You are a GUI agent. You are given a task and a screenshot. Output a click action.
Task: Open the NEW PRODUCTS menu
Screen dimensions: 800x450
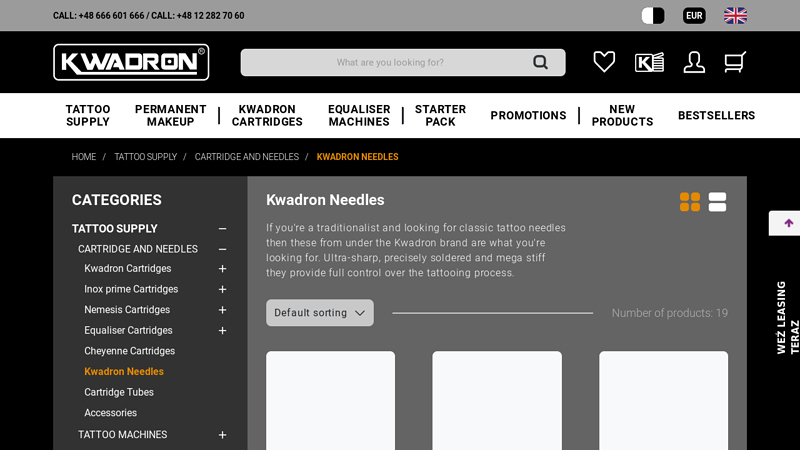click(622, 115)
